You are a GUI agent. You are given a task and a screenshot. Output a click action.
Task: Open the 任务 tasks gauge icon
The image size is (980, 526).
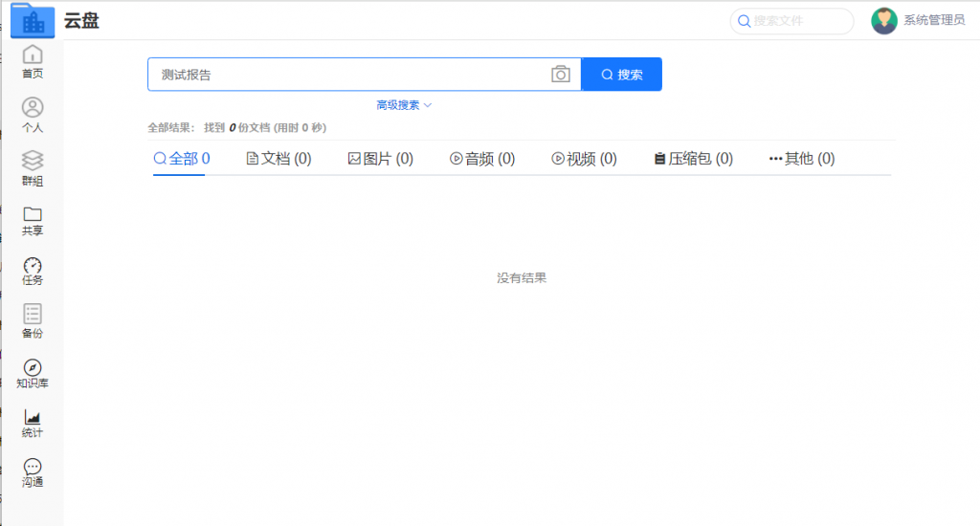(33, 266)
